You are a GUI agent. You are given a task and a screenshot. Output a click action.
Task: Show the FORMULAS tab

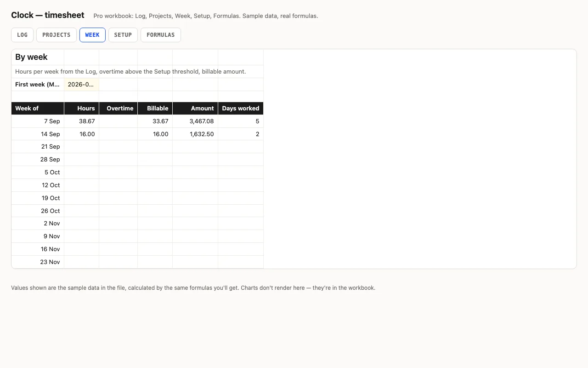pos(161,35)
